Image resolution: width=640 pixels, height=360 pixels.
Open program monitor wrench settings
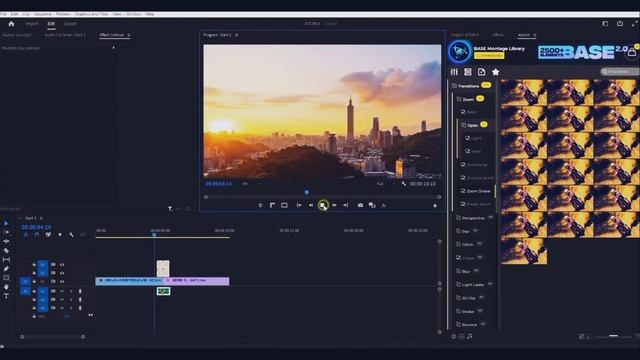tap(404, 184)
